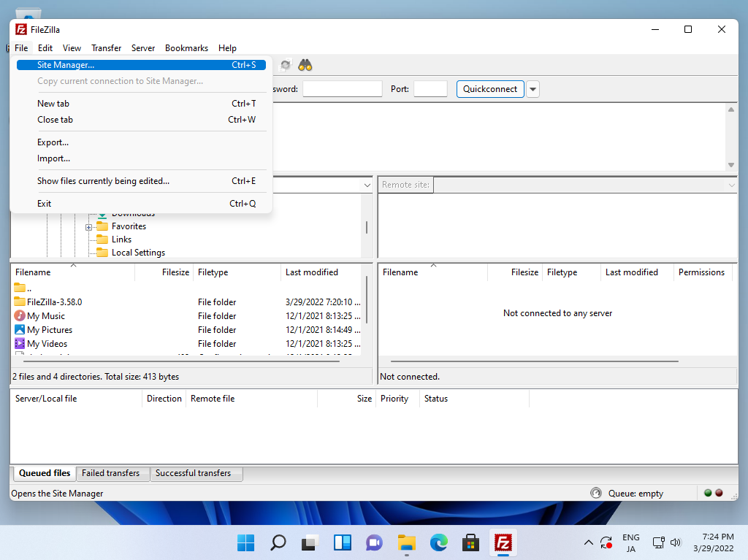Switch to the Failed transfers tab
The height and width of the screenshot is (560, 748).
click(110, 473)
